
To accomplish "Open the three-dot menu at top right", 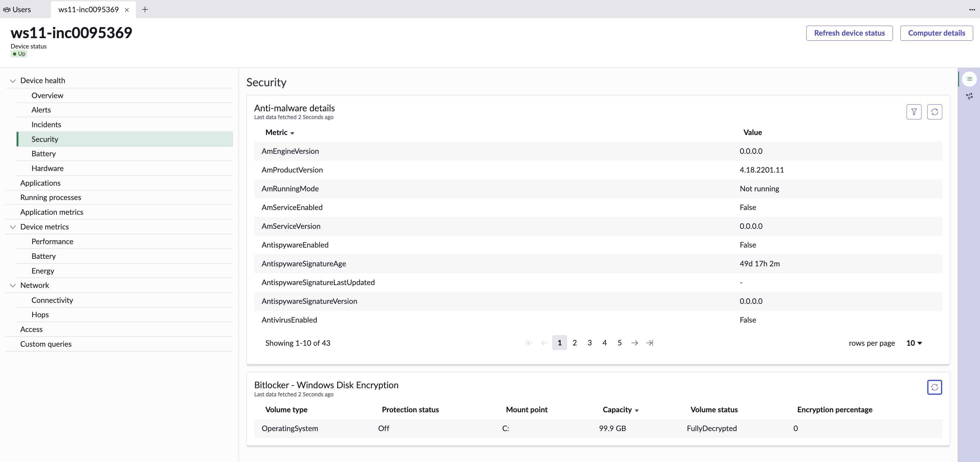I will (972, 9).
